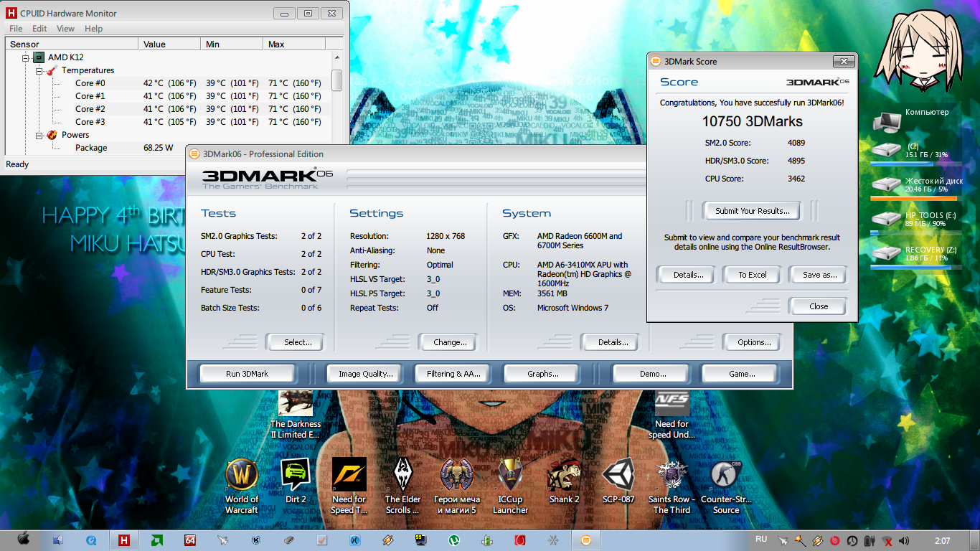The image size is (980, 551).
Task: Open Need for Speed Underground shortcut
Action: pyautogui.click(x=672, y=415)
